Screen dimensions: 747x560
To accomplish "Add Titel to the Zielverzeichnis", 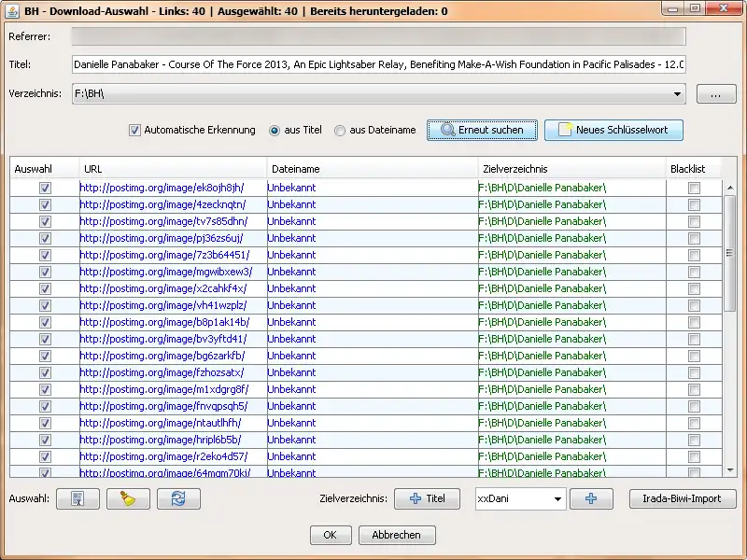I will point(427,498).
